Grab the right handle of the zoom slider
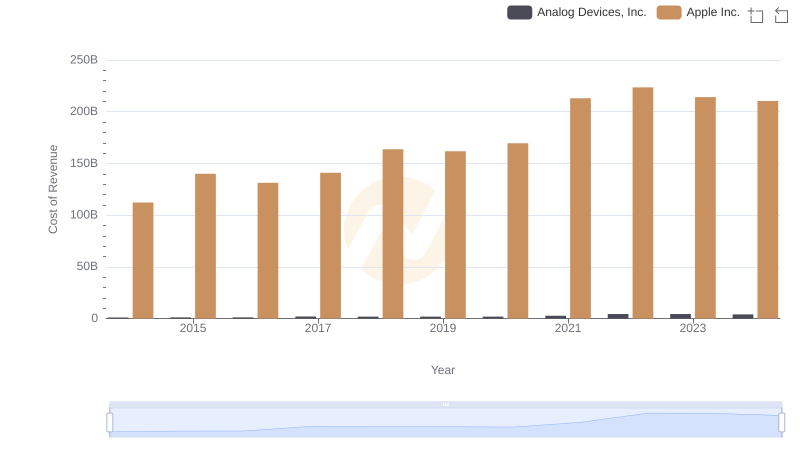The height and width of the screenshot is (461, 800). tap(782, 423)
